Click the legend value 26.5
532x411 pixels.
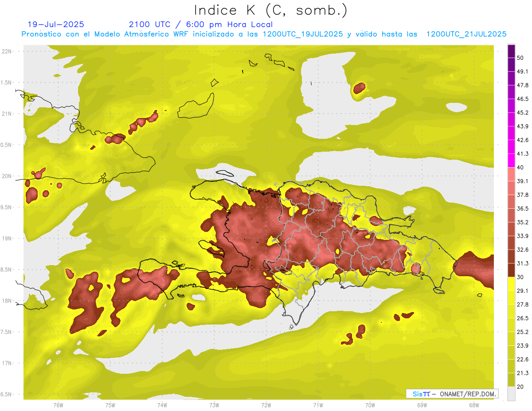point(522,318)
